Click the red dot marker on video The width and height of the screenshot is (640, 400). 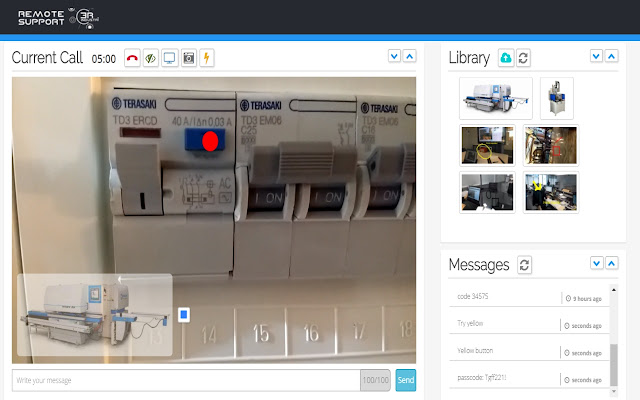[210, 141]
